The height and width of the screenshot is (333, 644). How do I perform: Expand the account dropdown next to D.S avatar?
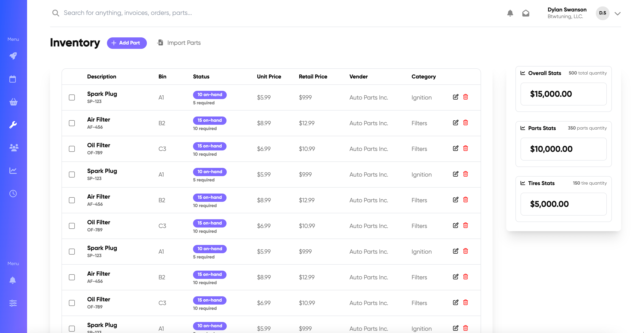(x=618, y=13)
